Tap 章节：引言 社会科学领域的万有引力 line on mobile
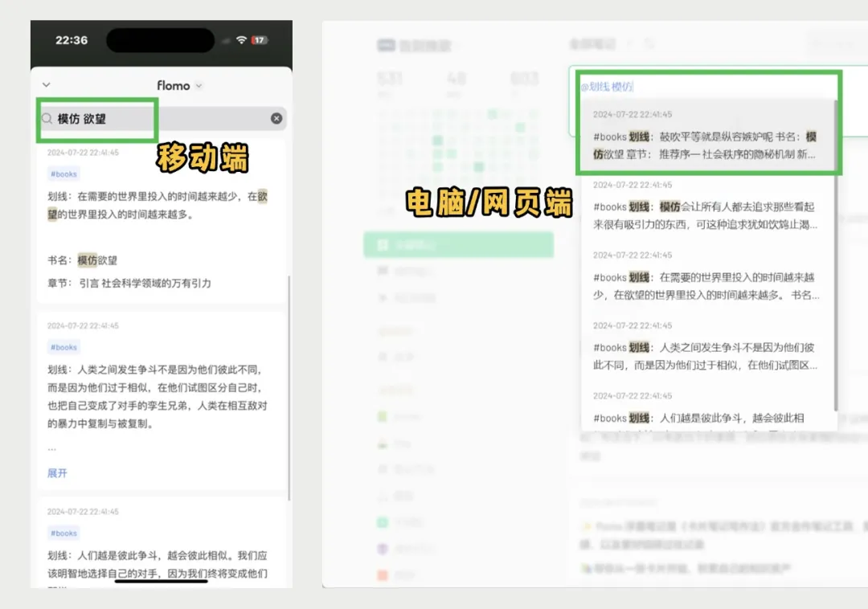The image size is (868, 609). [129, 283]
